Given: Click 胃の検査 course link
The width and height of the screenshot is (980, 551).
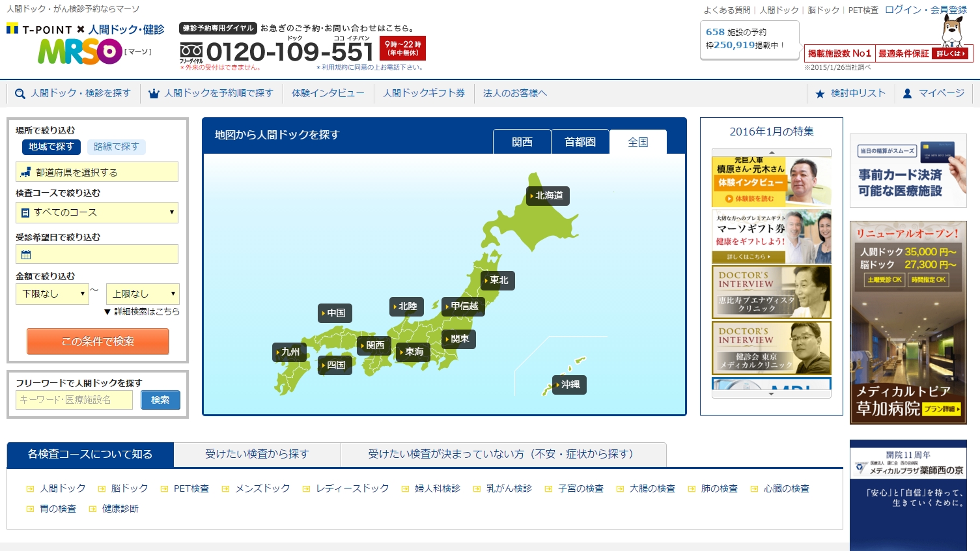Looking at the screenshot, I should tap(58, 509).
